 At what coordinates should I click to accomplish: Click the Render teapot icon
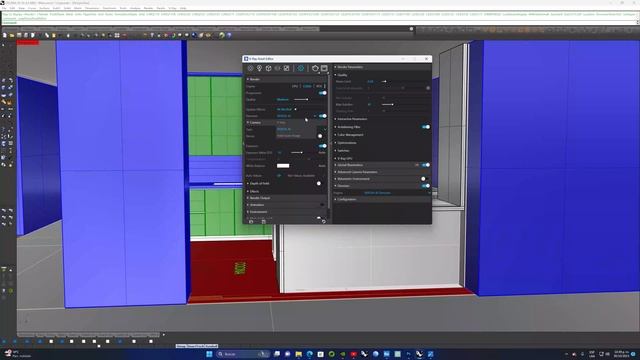(315, 68)
